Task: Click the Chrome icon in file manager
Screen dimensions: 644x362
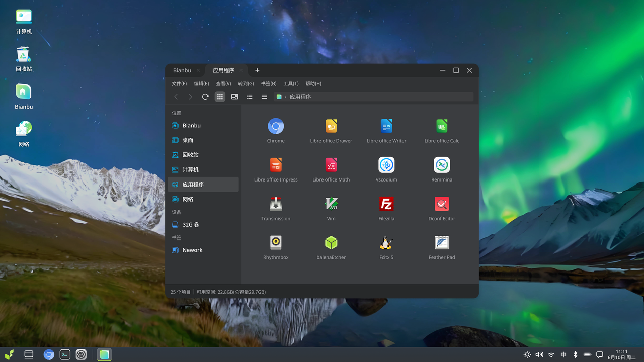Action: click(x=276, y=126)
